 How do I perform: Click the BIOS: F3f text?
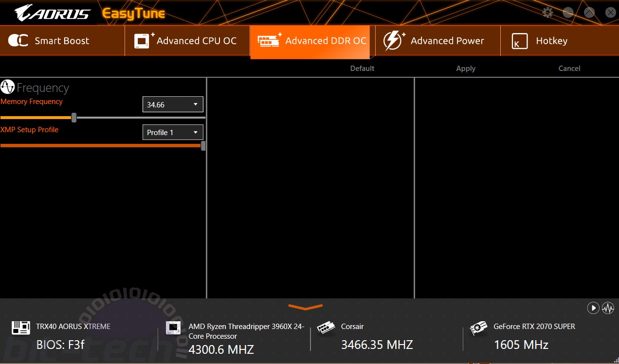tap(60, 345)
